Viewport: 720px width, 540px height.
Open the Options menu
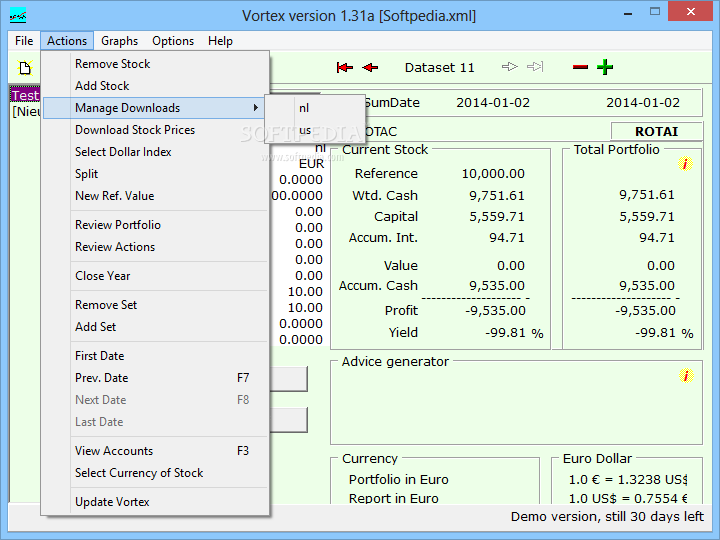coord(173,41)
